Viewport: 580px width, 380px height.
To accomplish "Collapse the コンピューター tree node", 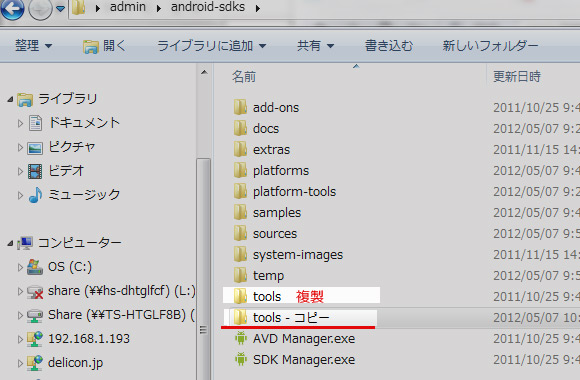I will (x=10, y=243).
